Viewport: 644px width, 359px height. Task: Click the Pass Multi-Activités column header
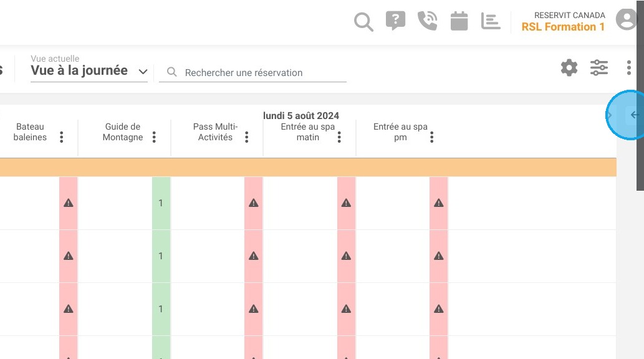tap(215, 132)
